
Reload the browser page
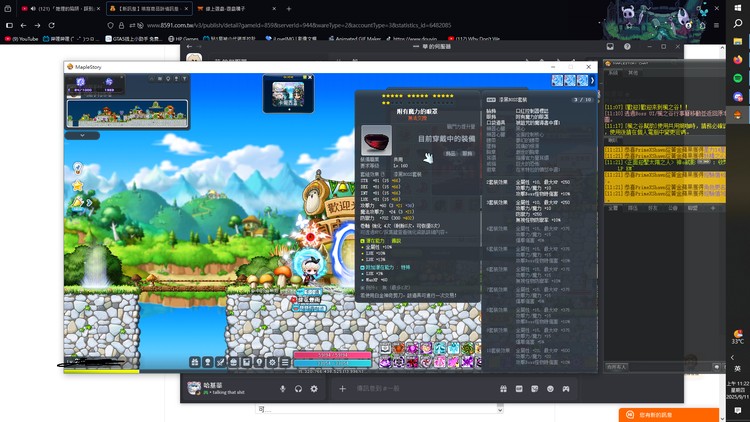(51, 25)
